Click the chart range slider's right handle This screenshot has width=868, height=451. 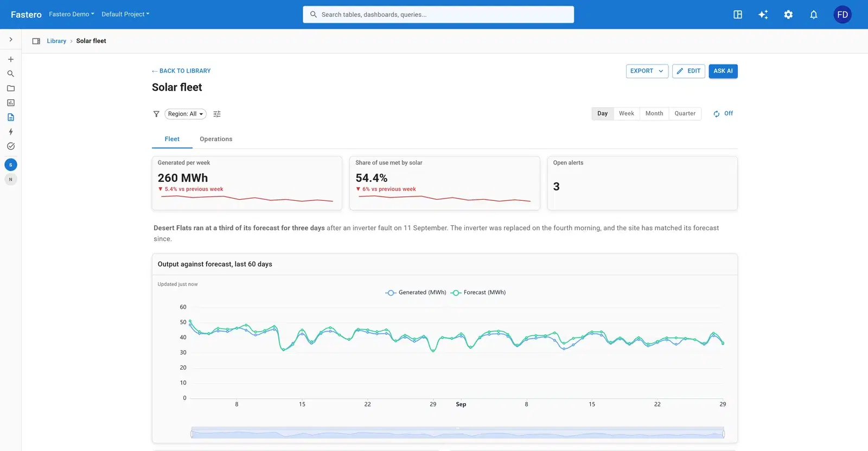(724, 433)
